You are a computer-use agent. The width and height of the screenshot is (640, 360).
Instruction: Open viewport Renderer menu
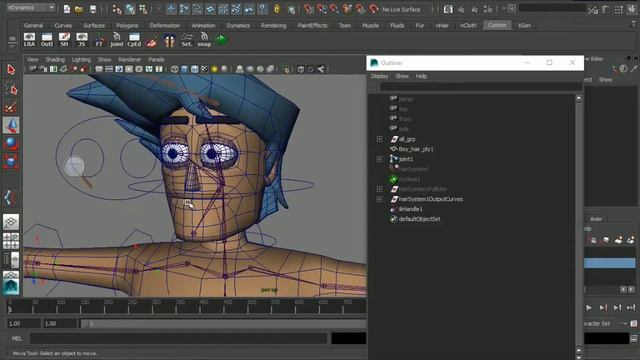129,60
